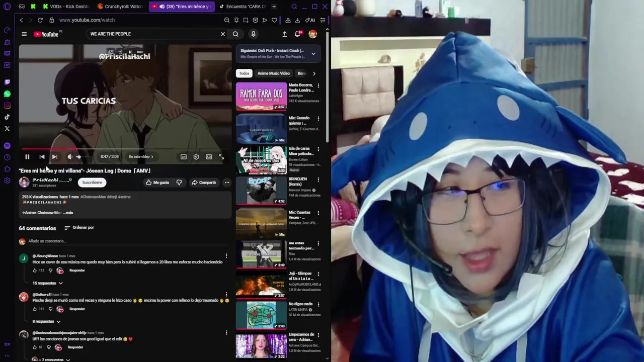Open the AI assistant button in toolbar
Viewport: 644px width, 362px height.
[x=310, y=20]
